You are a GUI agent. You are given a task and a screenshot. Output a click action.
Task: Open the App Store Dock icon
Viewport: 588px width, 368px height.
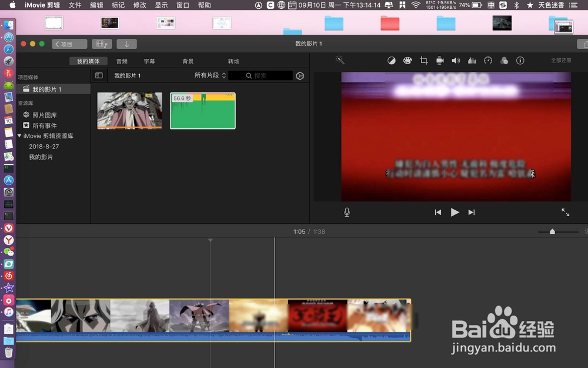tap(9, 180)
